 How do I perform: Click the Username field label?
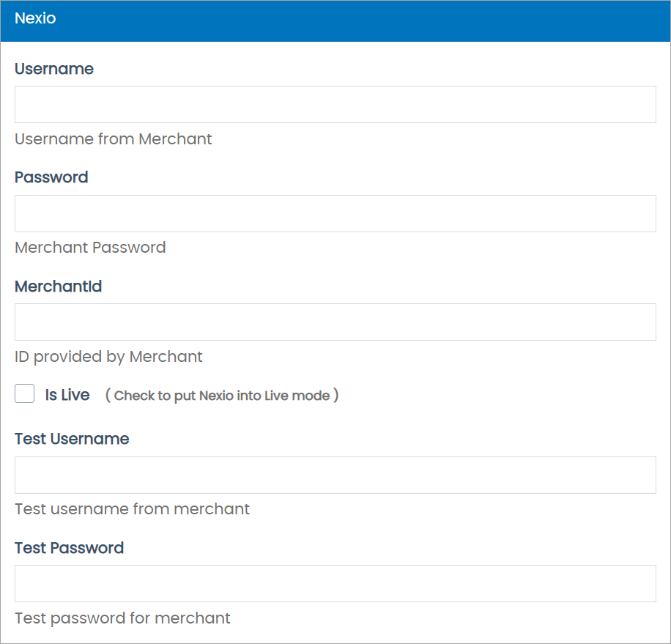coord(54,69)
